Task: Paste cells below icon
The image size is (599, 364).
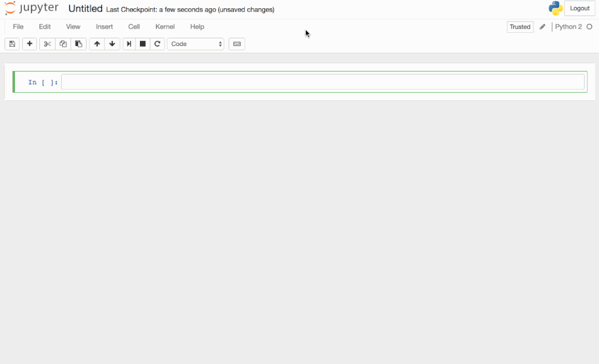Action: pos(79,44)
